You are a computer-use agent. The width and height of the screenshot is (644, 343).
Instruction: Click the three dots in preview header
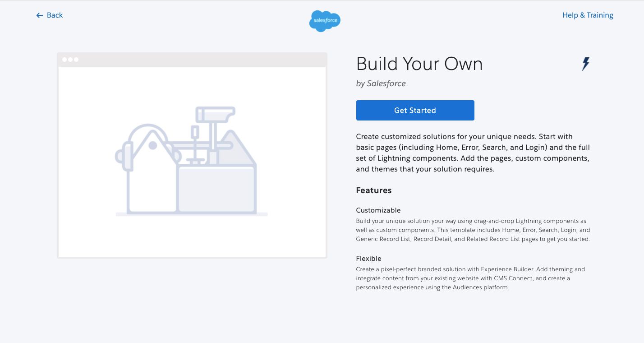(70, 60)
